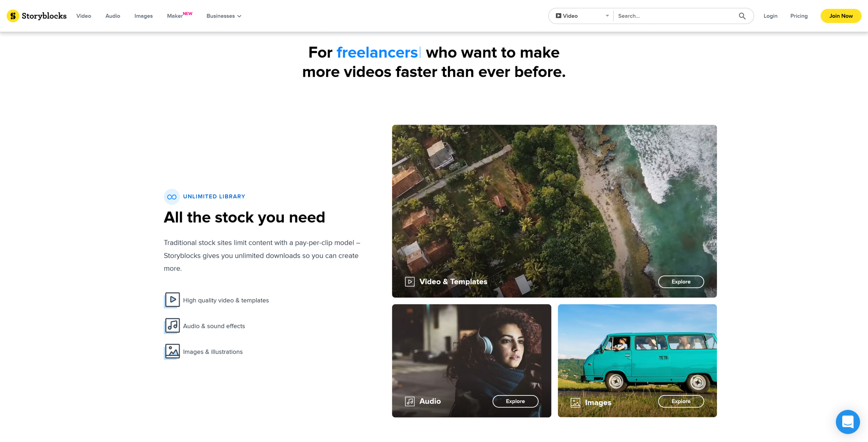This screenshot has height=442, width=868.
Task: Click Explore on the Audio card
Action: 515,401
